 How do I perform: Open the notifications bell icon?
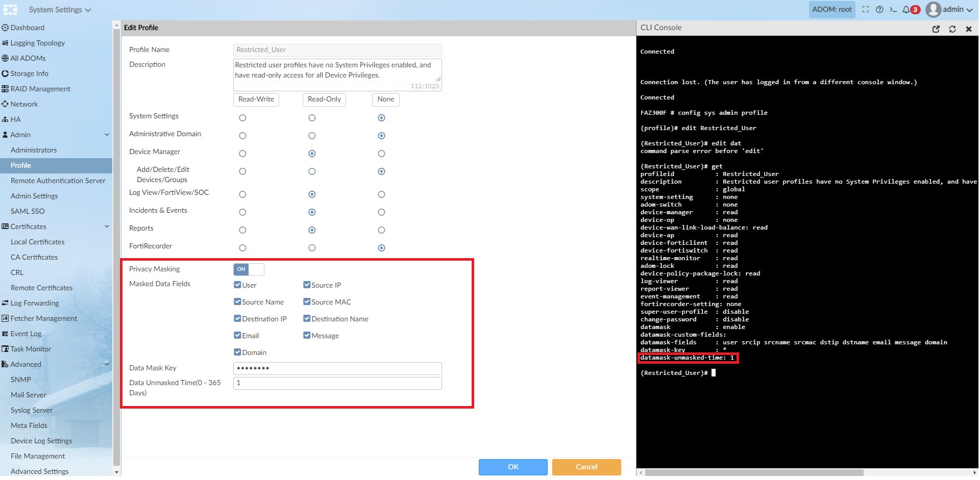[x=906, y=9]
